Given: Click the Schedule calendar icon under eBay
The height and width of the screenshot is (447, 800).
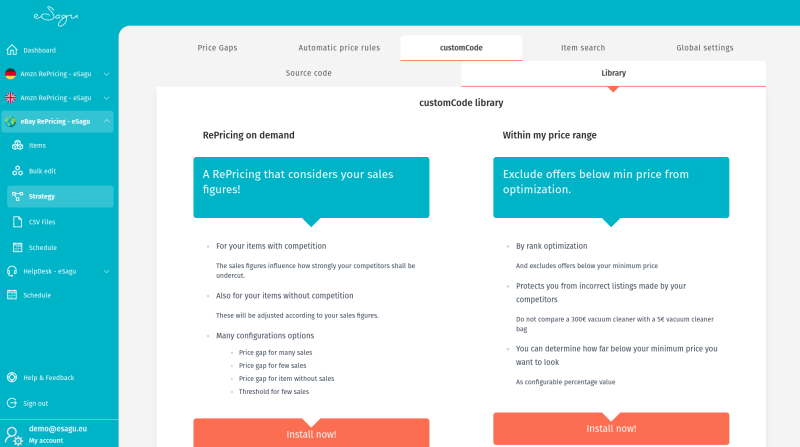Looking at the screenshot, I should point(17,247).
